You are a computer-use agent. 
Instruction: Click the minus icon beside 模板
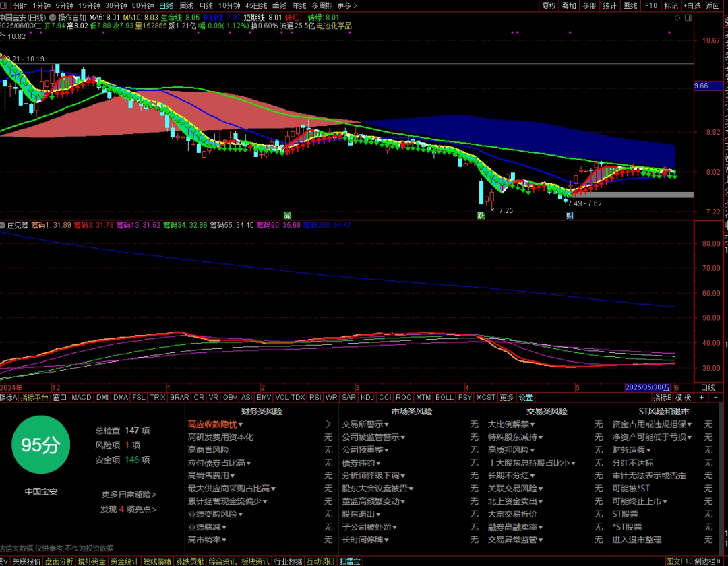pyautogui.click(x=715, y=398)
